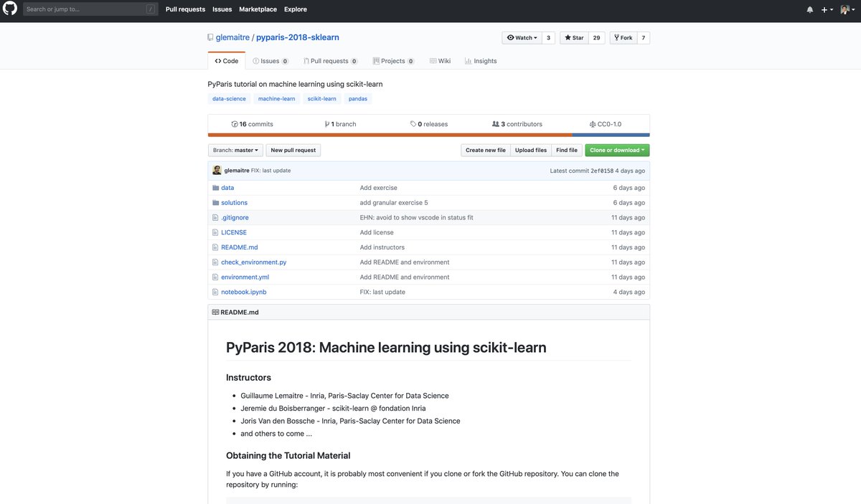Open the Branch: master dropdown
This screenshot has width=861, height=504.
[235, 151]
